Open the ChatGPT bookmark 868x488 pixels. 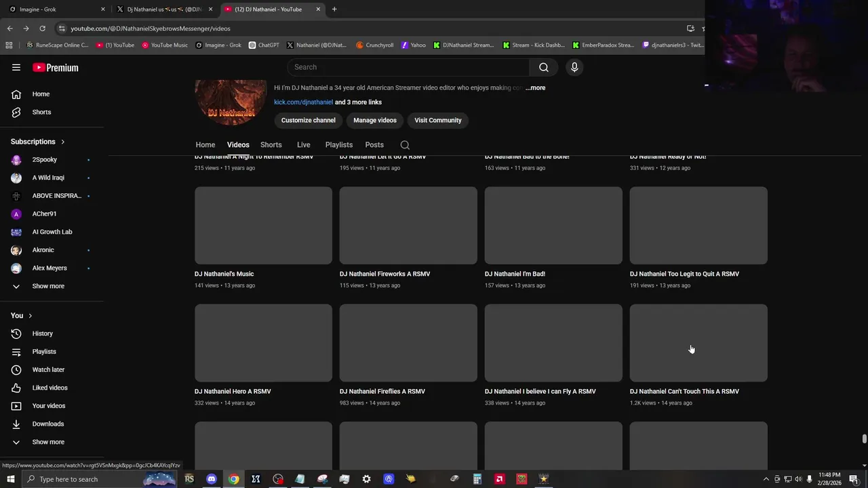tap(264, 45)
